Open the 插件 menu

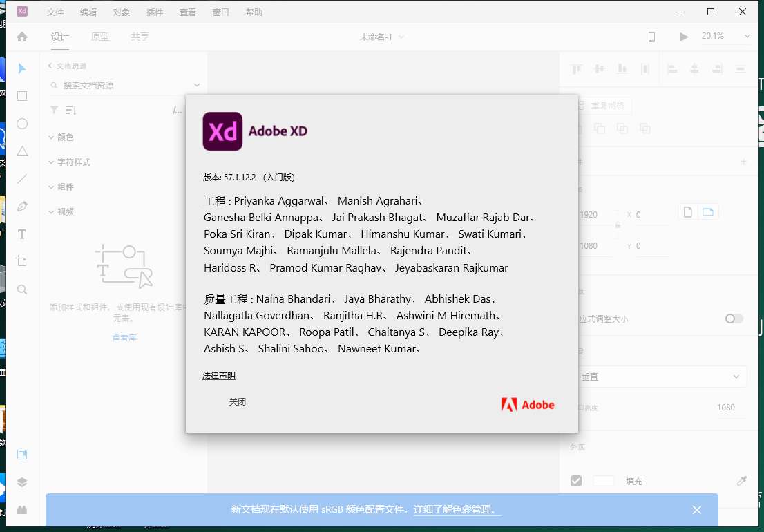(155, 12)
